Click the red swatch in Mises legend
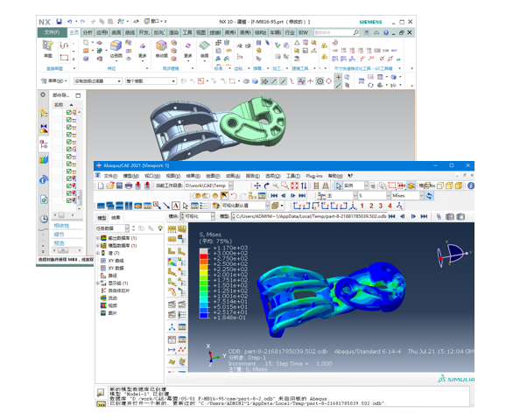This screenshot has height=420, width=513. pyautogui.click(x=204, y=256)
